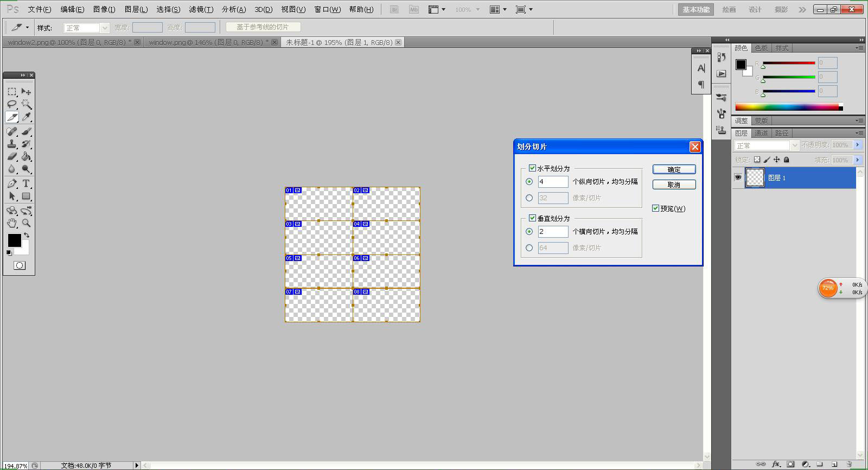This screenshot has height=470, width=868.
Task: Toggle the 预览 checkbox
Action: click(x=655, y=208)
